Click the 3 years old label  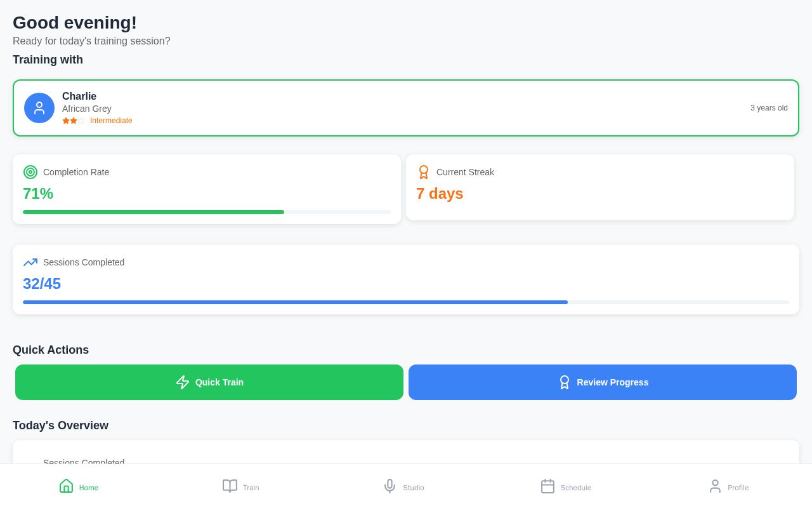[x=769, y=108]
